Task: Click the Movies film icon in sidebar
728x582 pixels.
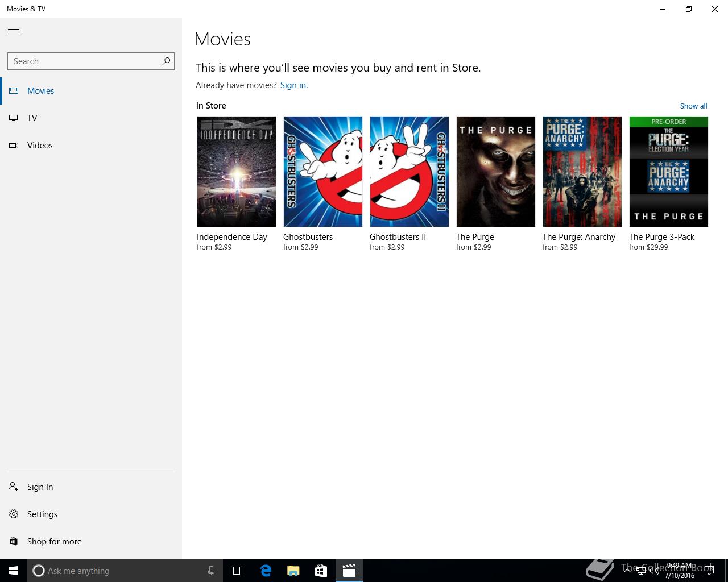Action: point(14,91)
